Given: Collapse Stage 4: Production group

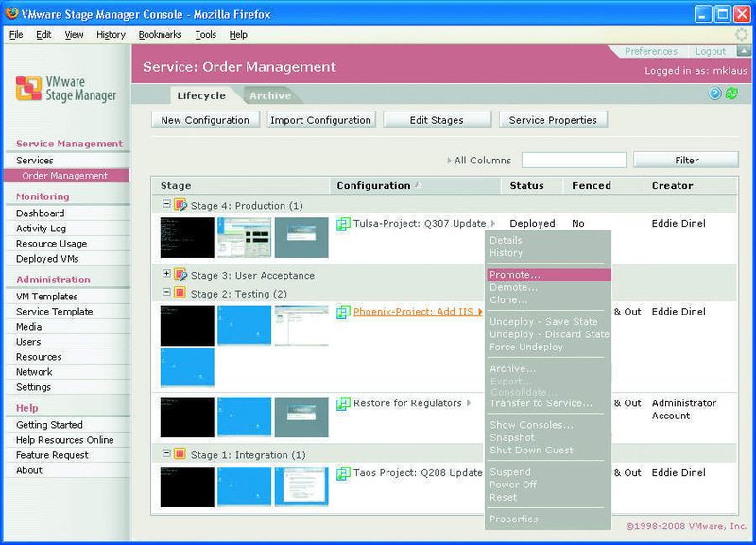Looking at the screenshot, I should tap(166, 204).
